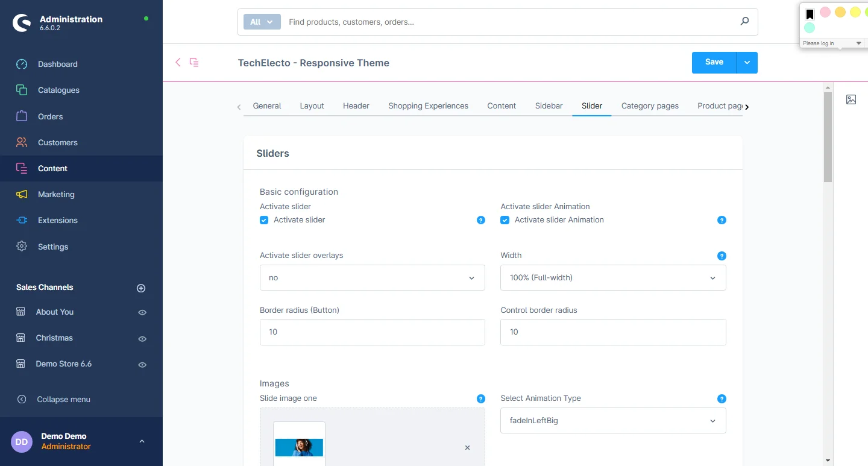Click the Marketing megaphone icon
Image resolution: width=868 pixels, height=466 pixels.
coord(22,195)
